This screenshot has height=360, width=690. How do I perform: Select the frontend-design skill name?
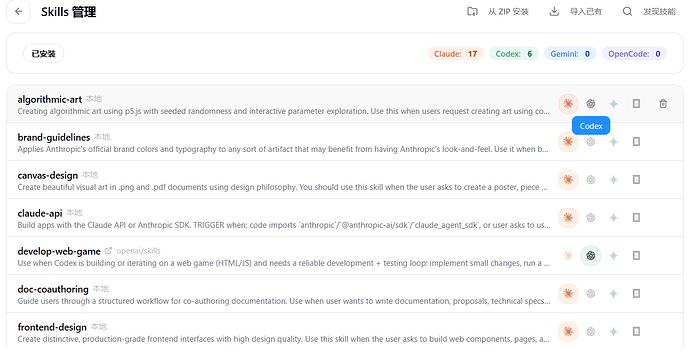click(52, 327)
